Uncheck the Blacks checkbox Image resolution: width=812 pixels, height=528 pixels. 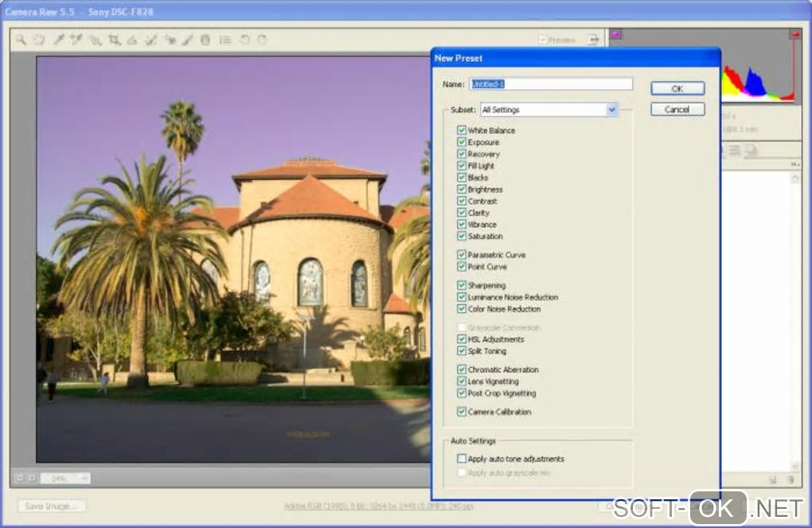(x=462, y=178)
